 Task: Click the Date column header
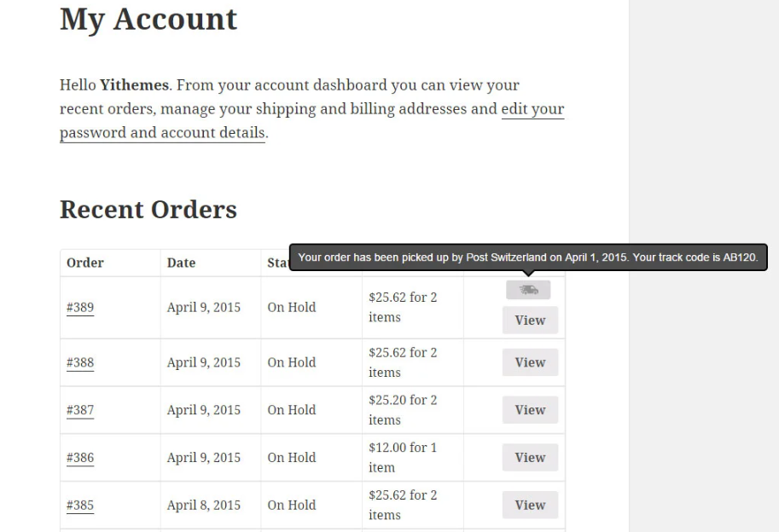pyautogui.click(x=181, y=263)
